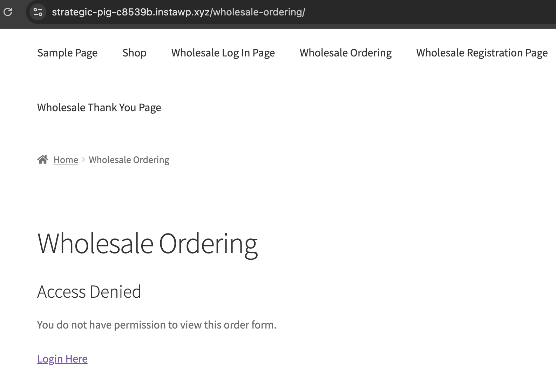Open the Wholesale Log In Page link

(x=223, y=53)
